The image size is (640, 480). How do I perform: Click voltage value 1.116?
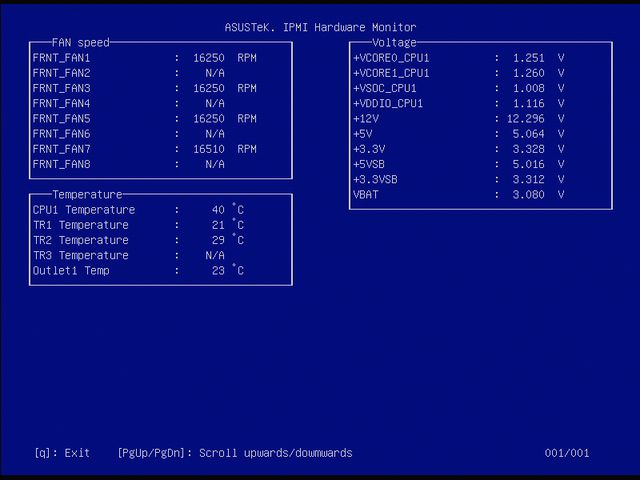(x=529, y=103)
